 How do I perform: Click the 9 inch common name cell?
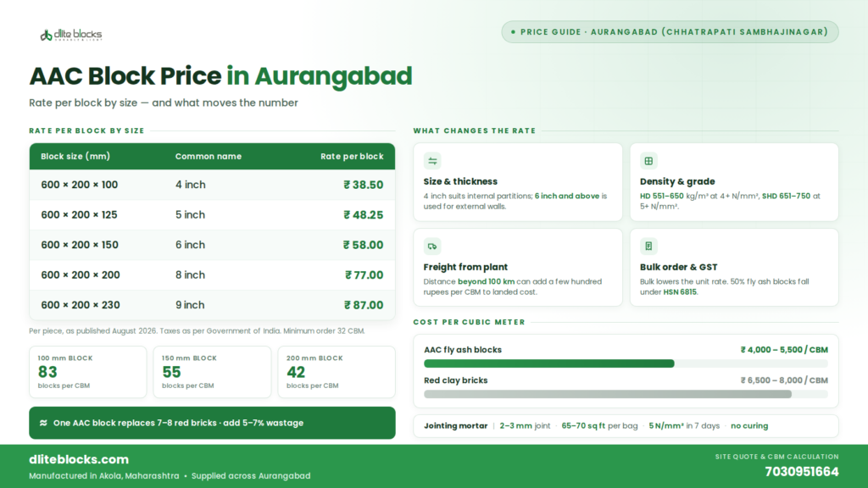(x=190, y=305)
